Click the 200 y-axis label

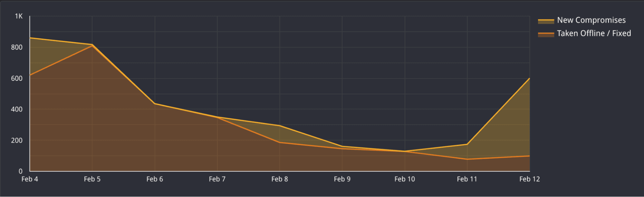click(17, 141)
